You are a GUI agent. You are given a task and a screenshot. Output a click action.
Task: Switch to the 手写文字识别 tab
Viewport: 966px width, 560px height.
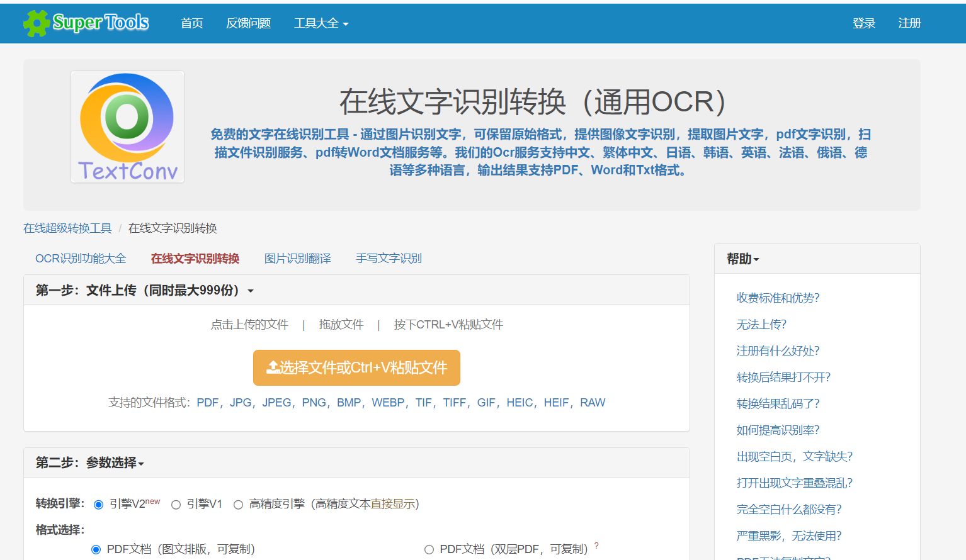[389, 259]
